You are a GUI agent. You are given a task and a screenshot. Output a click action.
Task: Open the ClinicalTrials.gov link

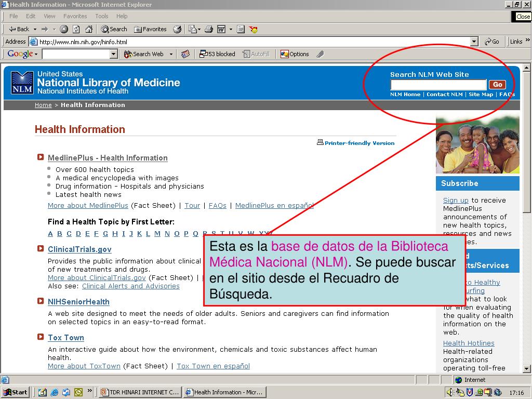(x=79, y=249)
